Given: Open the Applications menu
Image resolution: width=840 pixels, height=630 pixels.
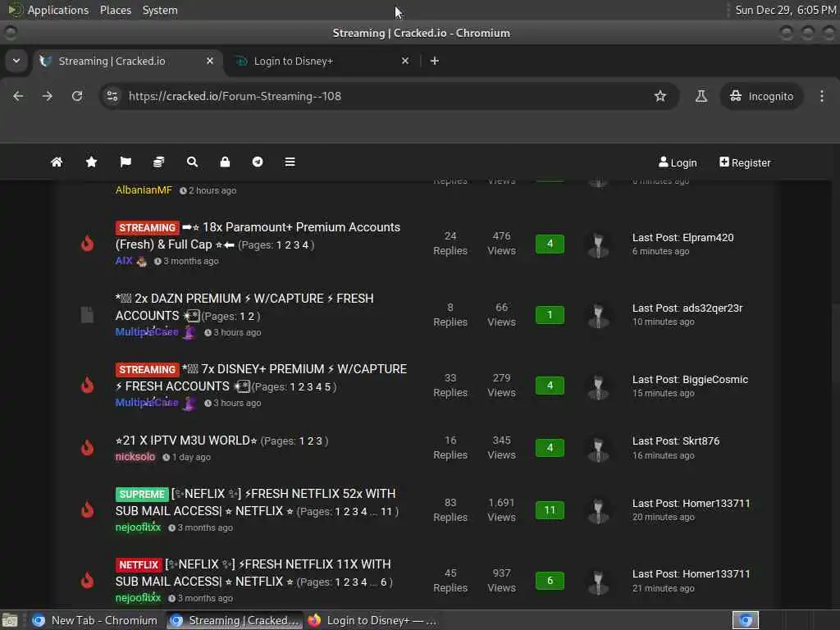Looking at the screenshot, I should click(x=58, y=10).
